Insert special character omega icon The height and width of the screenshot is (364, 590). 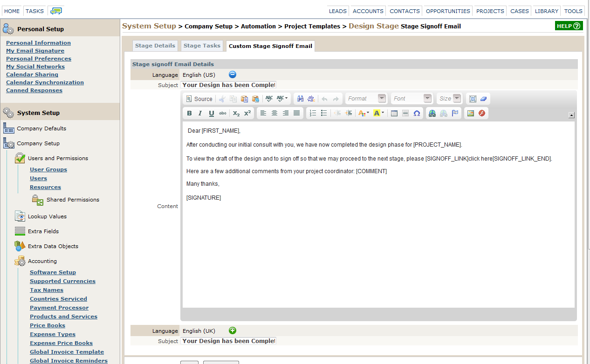pos(417,113)
